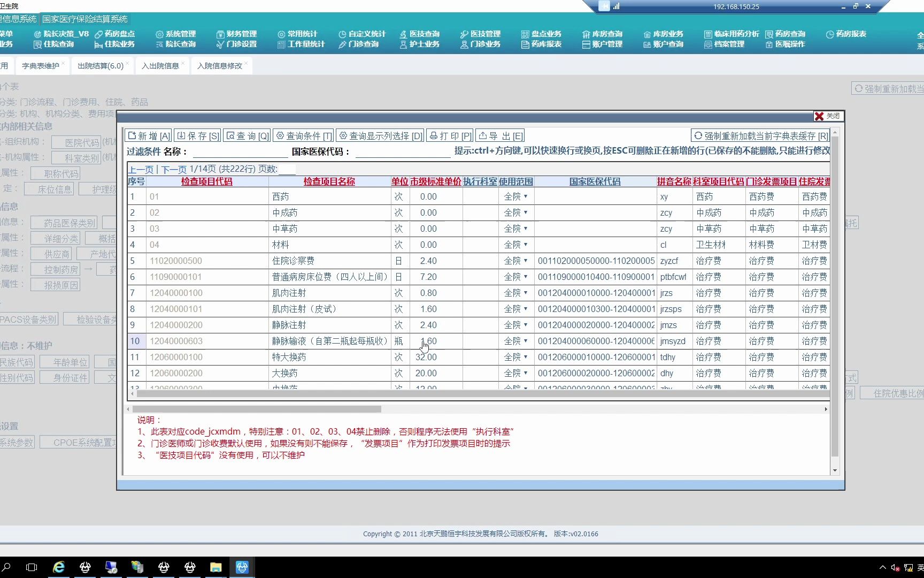Image resolution: width=924 pixels, height=578 pixels.
Task: Click dialog vertical scrollbar thumb
Action: pyautogui.click(x=835, y=297)
